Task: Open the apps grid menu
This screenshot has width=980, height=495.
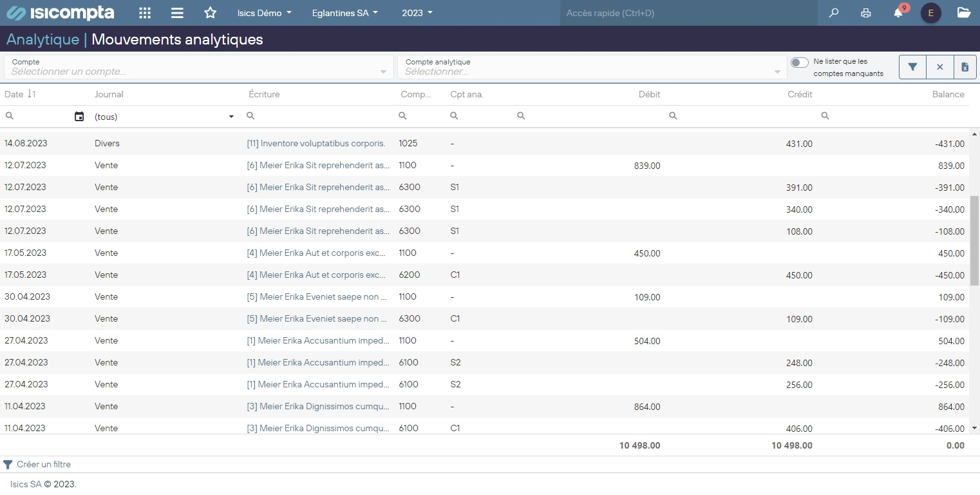Action: [x=146, y=13]
